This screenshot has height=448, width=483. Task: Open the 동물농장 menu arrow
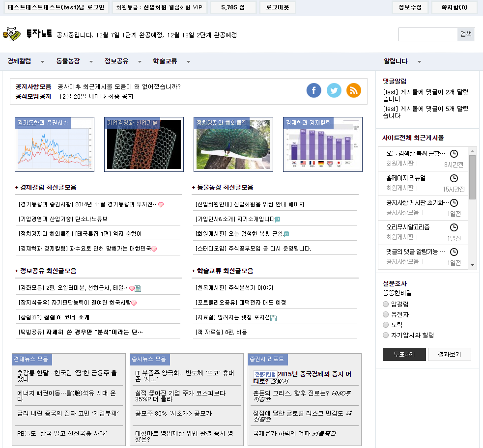point(91,62)
